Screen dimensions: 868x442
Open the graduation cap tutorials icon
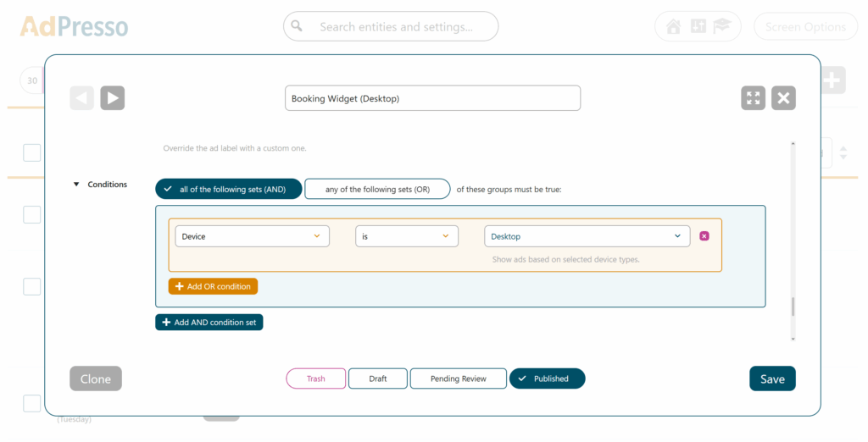722,27
